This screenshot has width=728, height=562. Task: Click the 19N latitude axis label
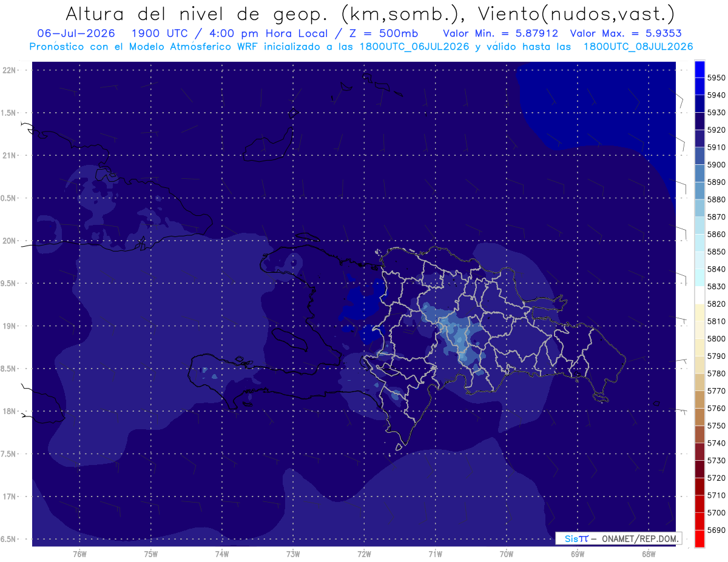(x=10, y=326)
